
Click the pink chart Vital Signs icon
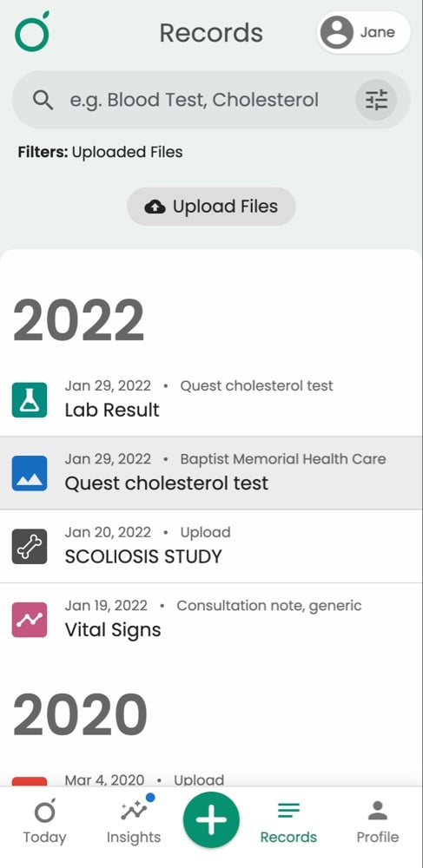coord(30,620)
